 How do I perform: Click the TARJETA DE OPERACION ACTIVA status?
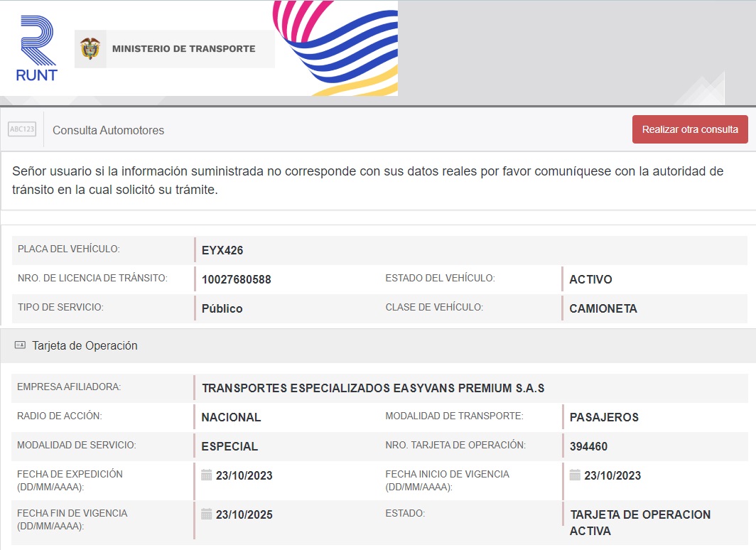639,522
